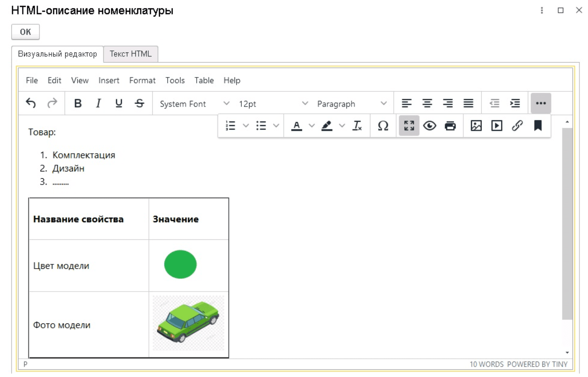Toggle bold formatting
Screen dimensions: 588x377
click(x=78, y=103)
